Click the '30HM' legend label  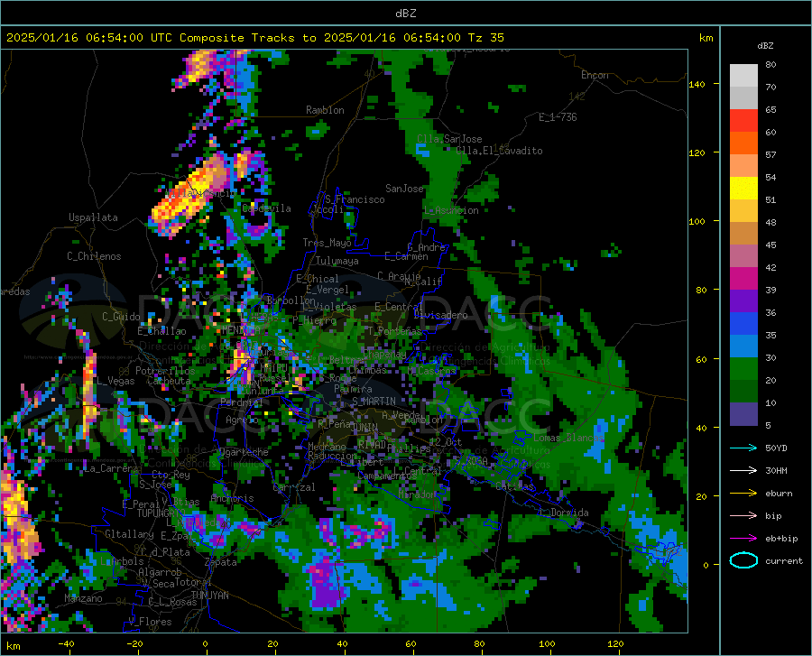coord(776,471)
